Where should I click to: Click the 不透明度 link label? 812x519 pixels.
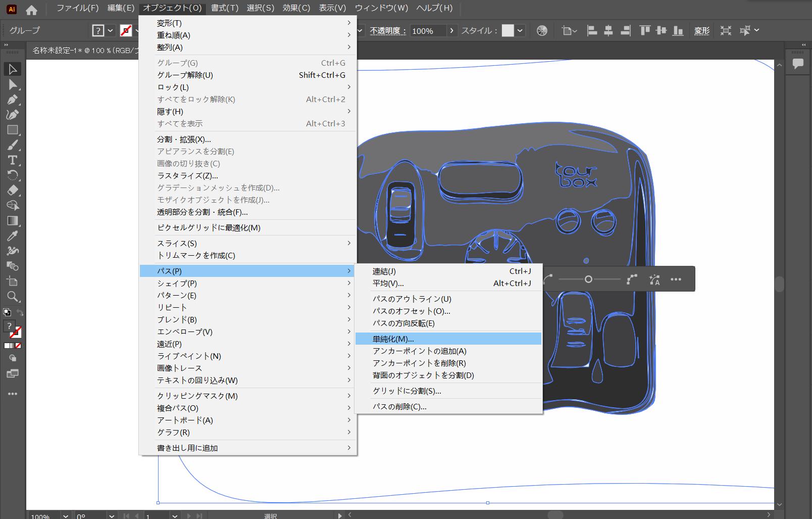point(388,31)
